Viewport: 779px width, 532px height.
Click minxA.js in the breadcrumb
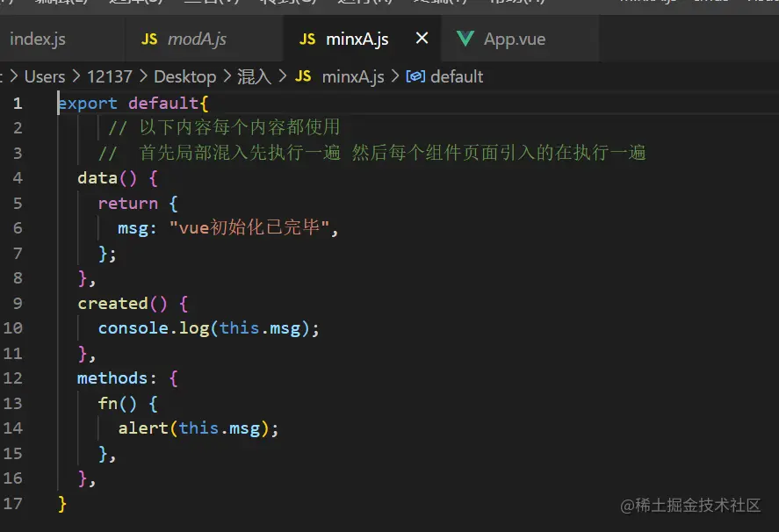click(x=353, y=76)
